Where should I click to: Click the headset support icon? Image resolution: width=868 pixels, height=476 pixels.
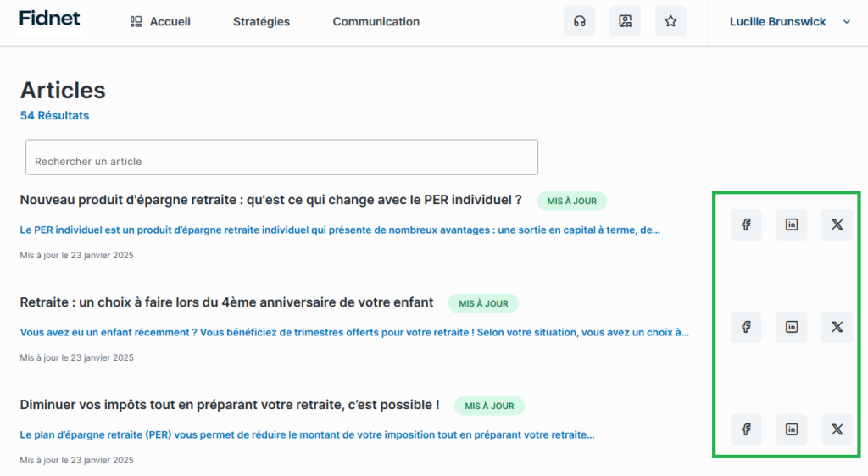[x=580, y=21]
